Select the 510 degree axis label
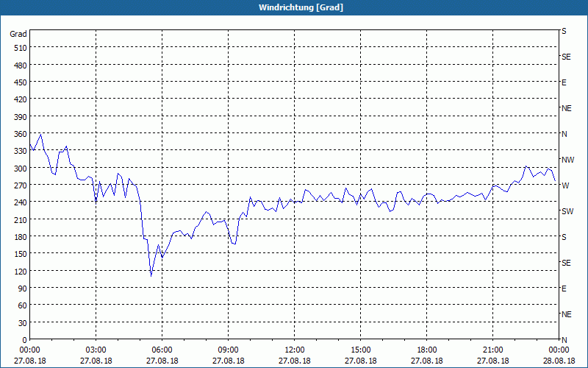Viewport: 588px width, 368px height. [21, 48]
